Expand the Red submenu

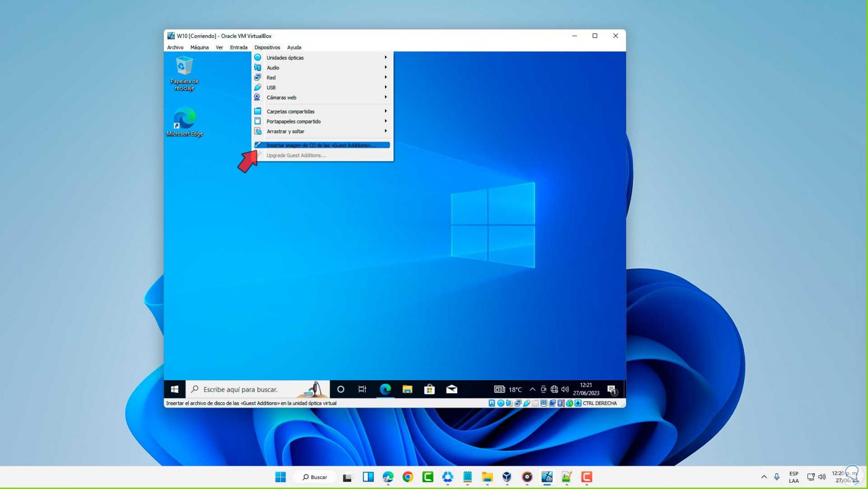[x=322, y=78]
